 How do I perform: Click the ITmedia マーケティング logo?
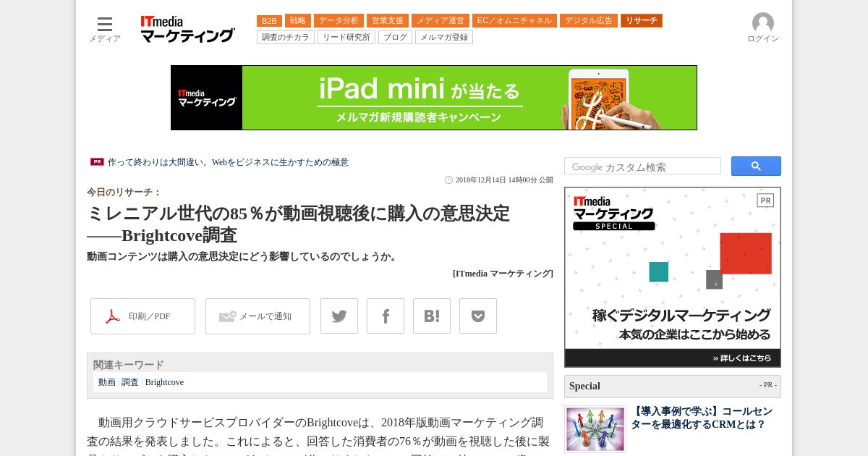[187, 30]
